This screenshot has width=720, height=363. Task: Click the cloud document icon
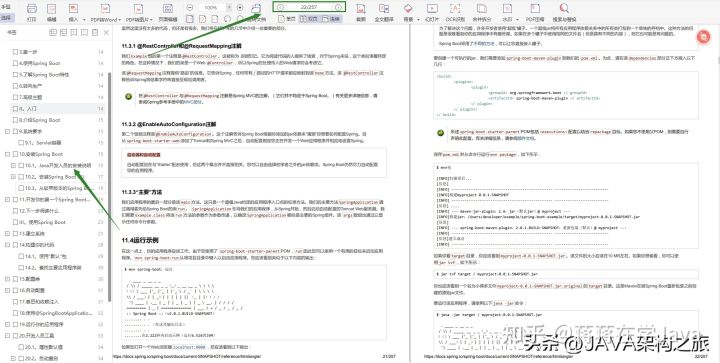click(x=256, y=9)
